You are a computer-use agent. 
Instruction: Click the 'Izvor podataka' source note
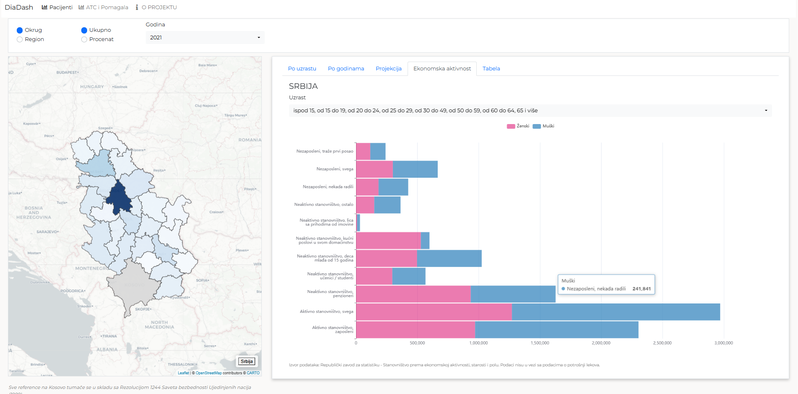[x=444, y=365]
